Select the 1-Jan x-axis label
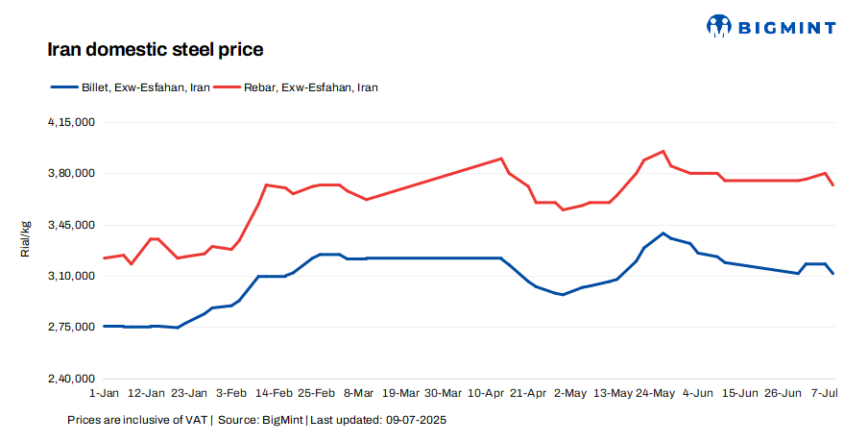The image size is (868, 442). point(104,393)
